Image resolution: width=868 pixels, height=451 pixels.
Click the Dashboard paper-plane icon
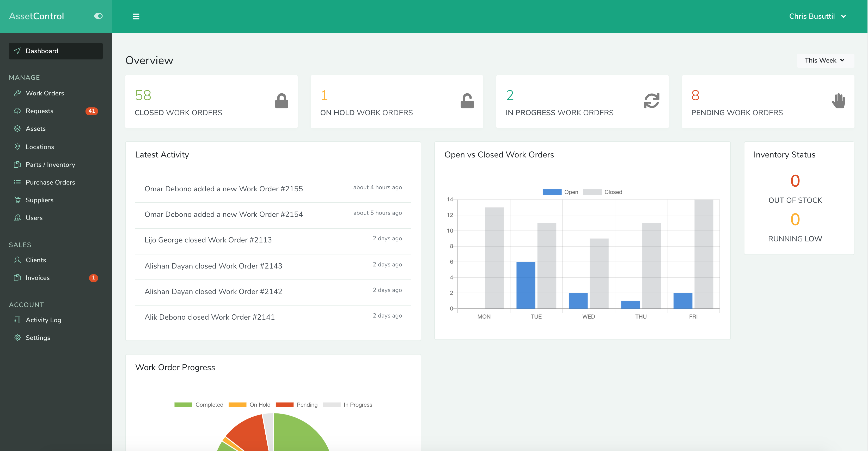(x=17, y=51)
